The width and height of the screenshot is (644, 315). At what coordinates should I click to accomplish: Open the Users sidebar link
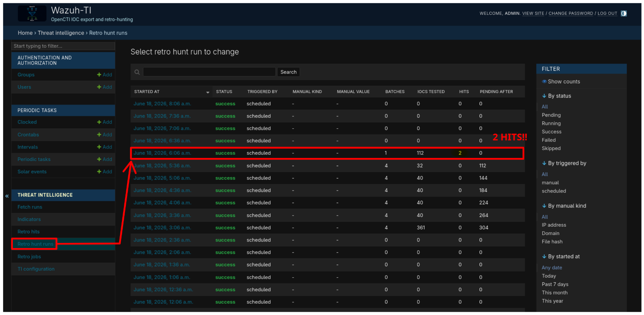coord(24,87)
